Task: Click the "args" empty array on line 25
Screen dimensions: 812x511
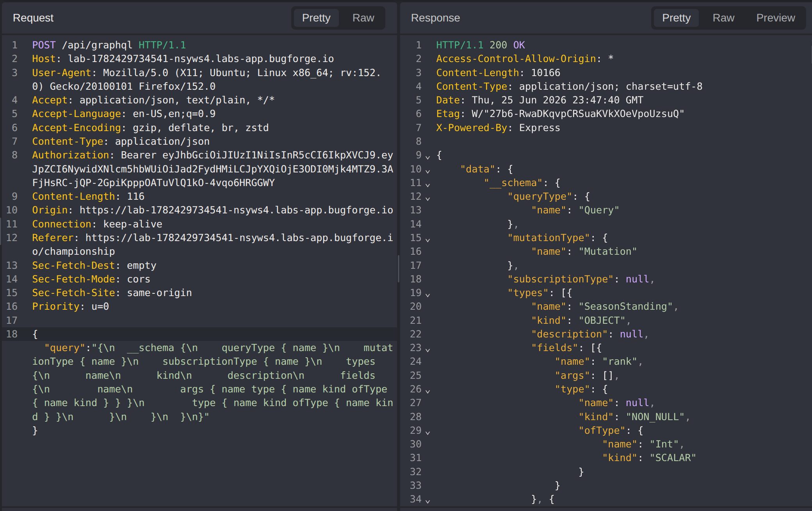Action: (587, 375)
